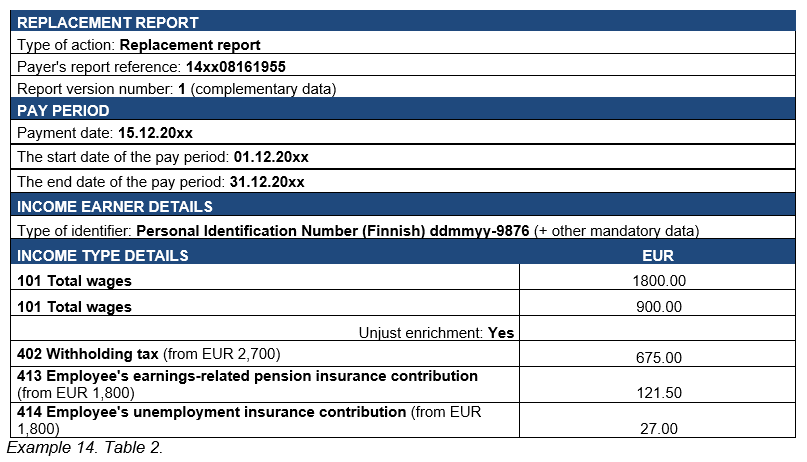Click the INCOME EARNER DETAILS header
The width and height of the screenshot is (807, 462).
click(x=115, y=206)
